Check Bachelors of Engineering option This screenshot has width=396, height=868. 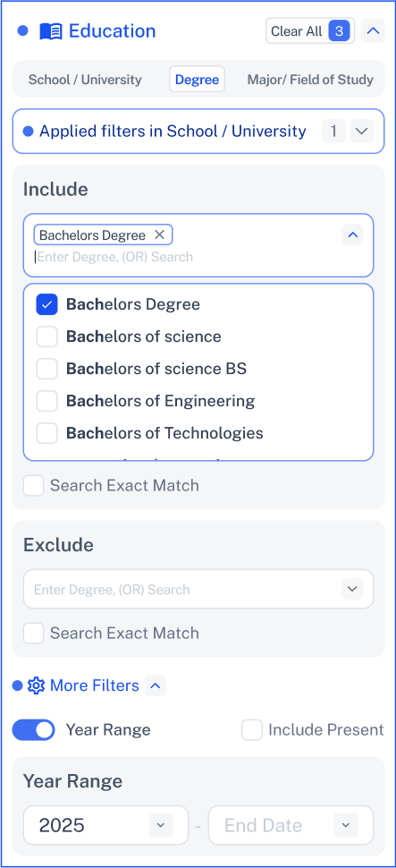coord(47,401)
